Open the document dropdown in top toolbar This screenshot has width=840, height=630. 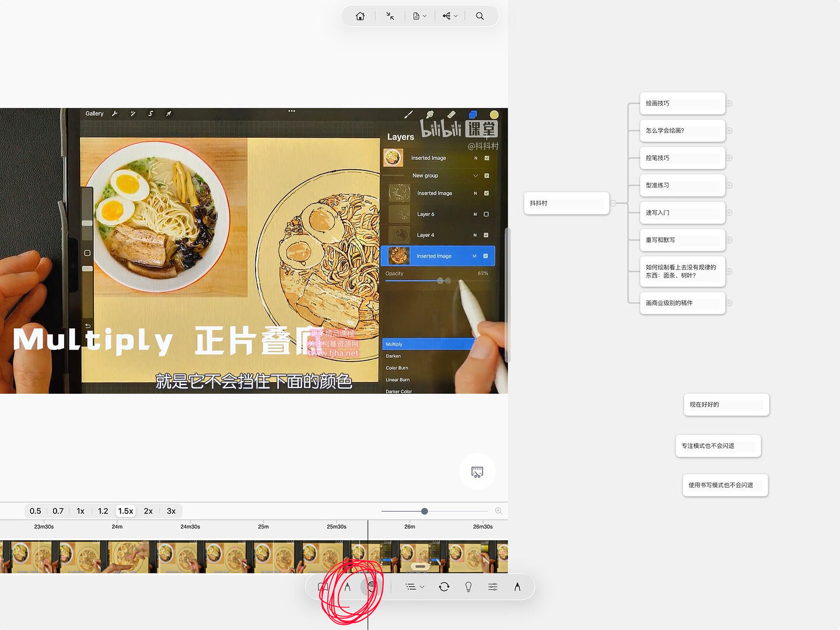tap(420, 16)
